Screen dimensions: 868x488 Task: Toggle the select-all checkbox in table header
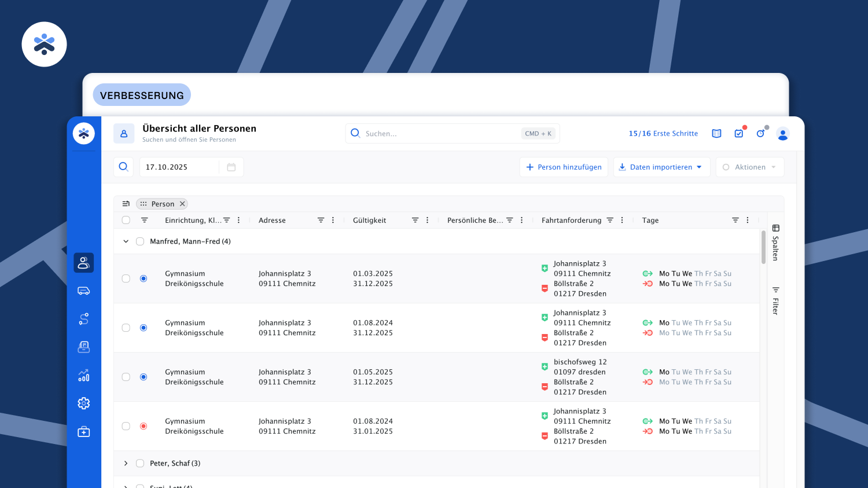click(x=126, y=220)
